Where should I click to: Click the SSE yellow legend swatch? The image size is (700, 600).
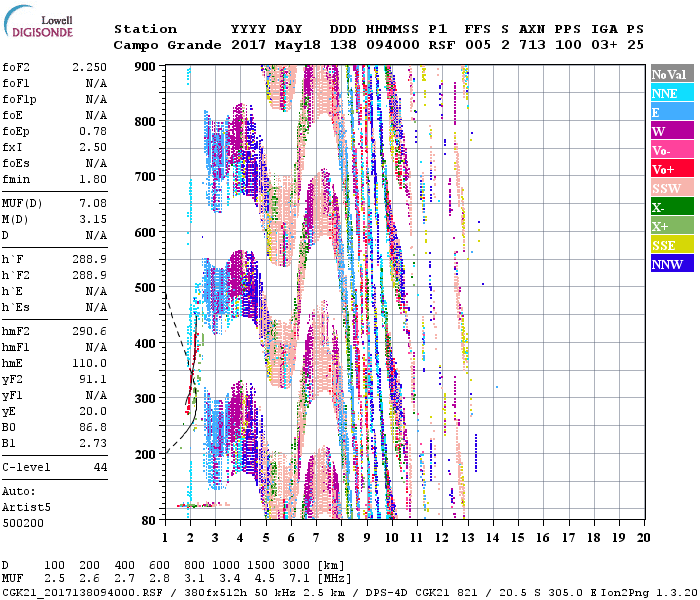point(671,245)
